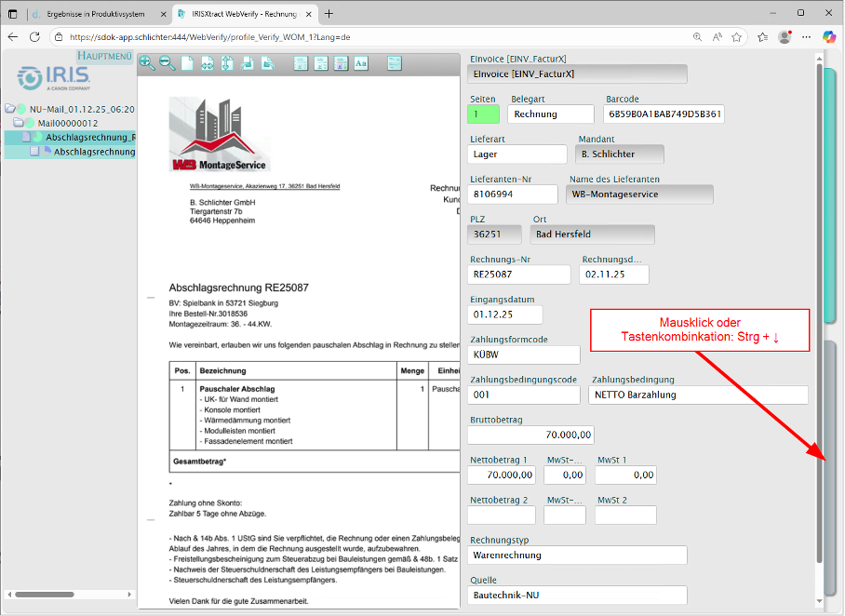Click Quelle field showing Bautechnik-NU
845x616 pixels.
pyautogui.click(x=577, y=595)
